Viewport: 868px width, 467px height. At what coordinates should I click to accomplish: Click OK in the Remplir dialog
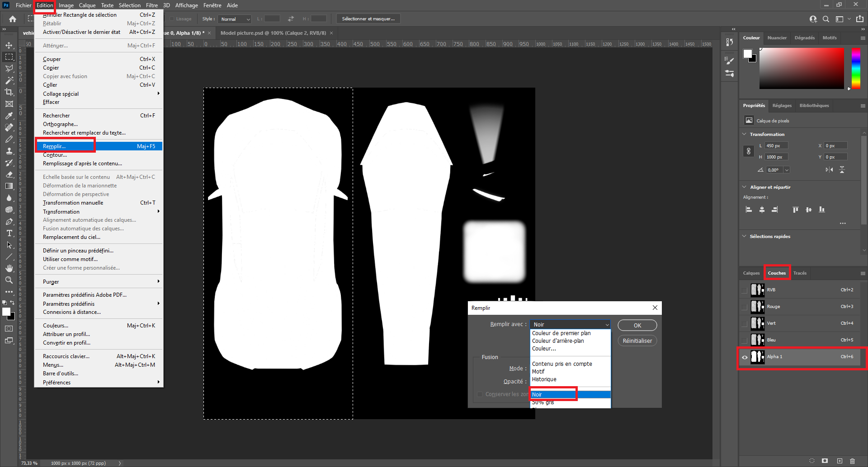(x=637, y=325)
